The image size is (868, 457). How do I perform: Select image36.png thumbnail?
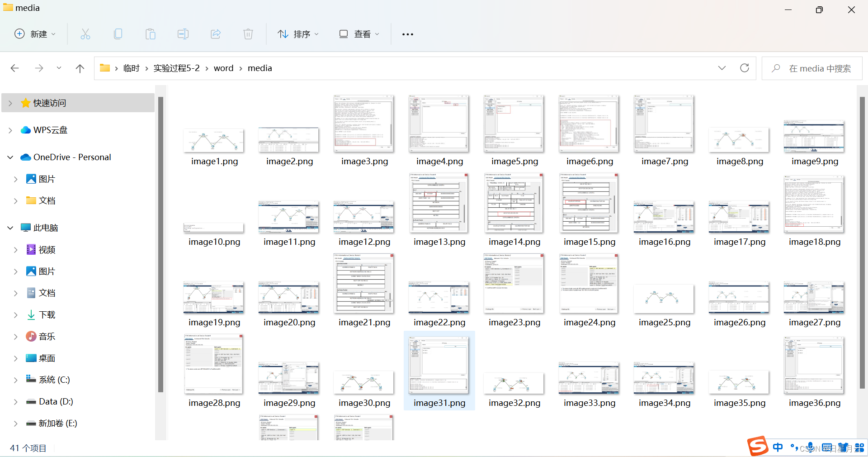[814, 365]
